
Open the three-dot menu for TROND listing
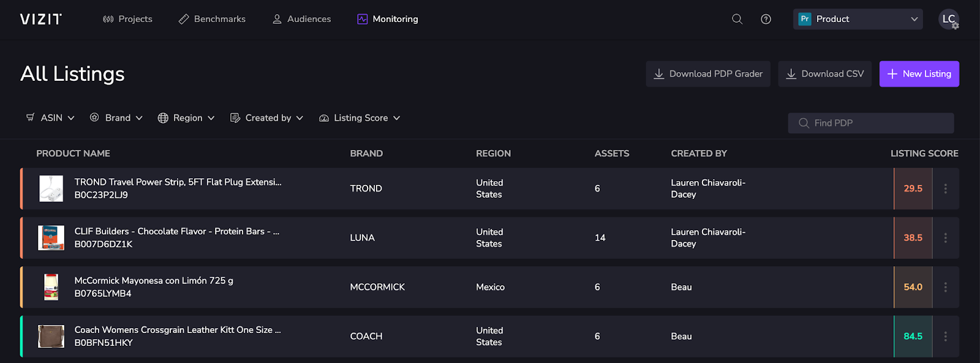pyautogui.click(x=945, y=189)
